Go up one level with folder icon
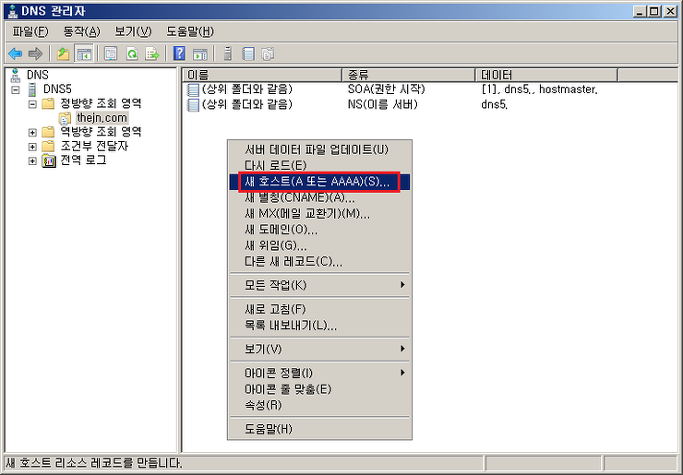This screenshot has height=475, width=683. tap(64, 54)
